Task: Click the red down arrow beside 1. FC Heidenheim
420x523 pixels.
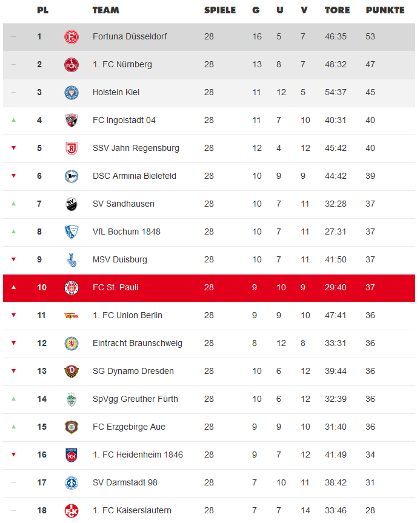Action: pos(13,455)
